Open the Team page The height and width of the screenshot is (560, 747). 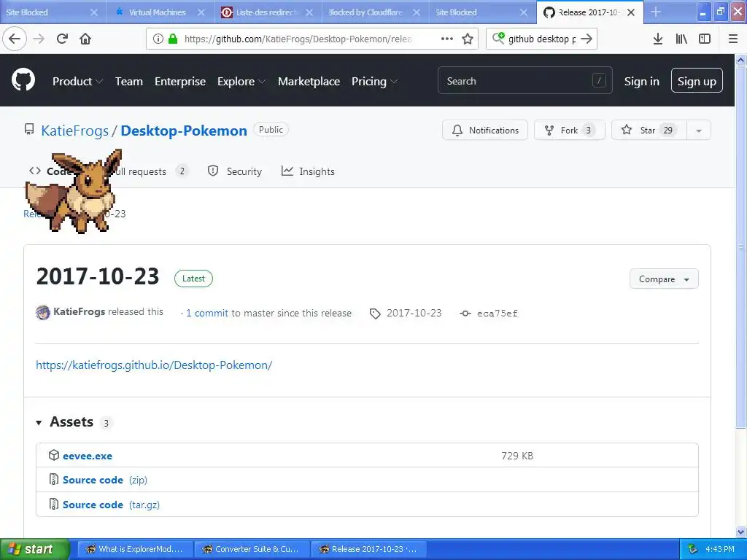[128, 81]
